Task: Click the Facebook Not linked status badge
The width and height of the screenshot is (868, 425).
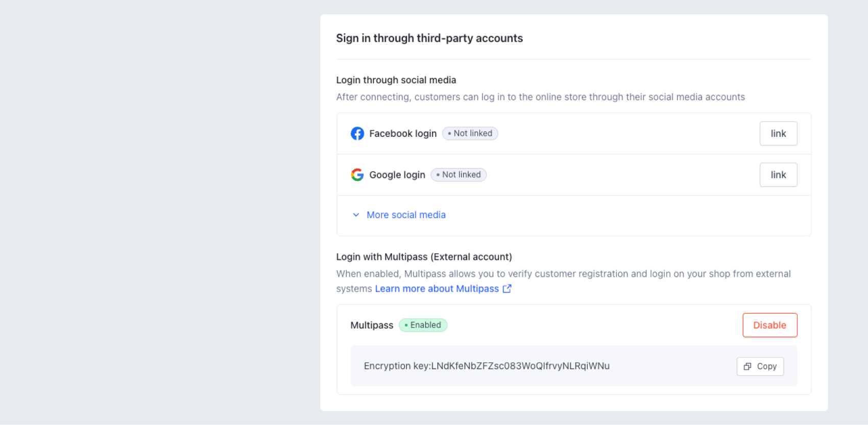Action: (x=470, y=133)
